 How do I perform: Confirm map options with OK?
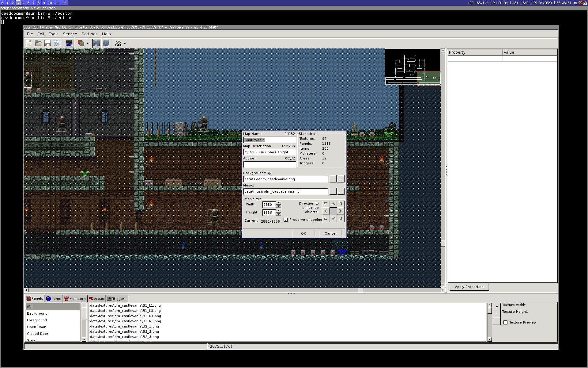coord(303,233)
